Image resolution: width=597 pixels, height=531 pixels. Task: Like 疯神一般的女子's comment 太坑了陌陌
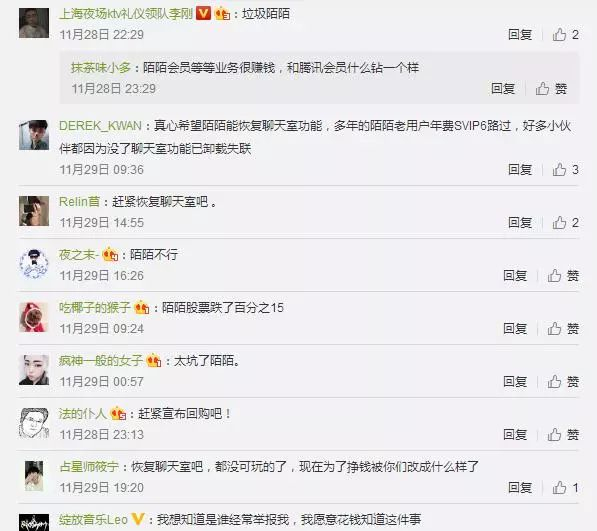(554, 381)
